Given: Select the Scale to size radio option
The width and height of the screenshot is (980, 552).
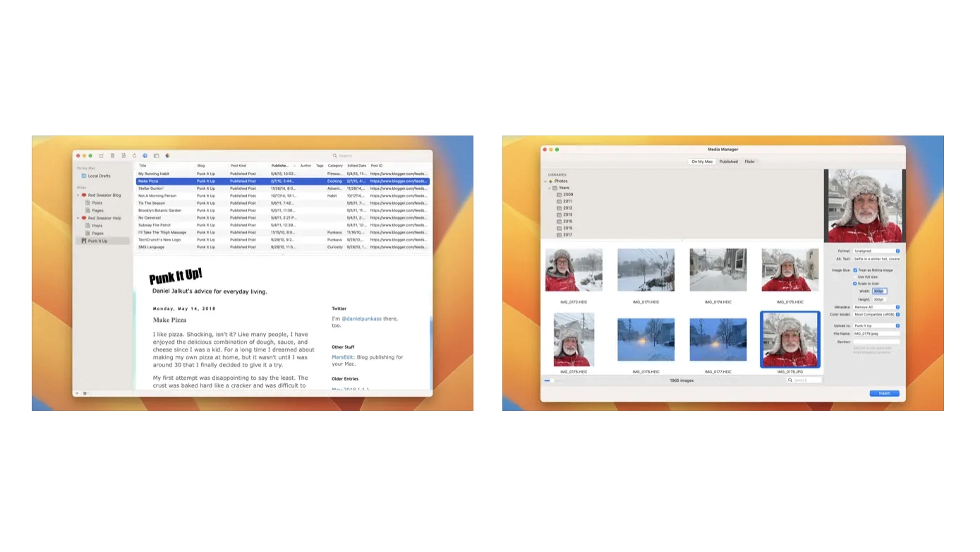Looking at the screenshot, I should (x=855, y=284).
